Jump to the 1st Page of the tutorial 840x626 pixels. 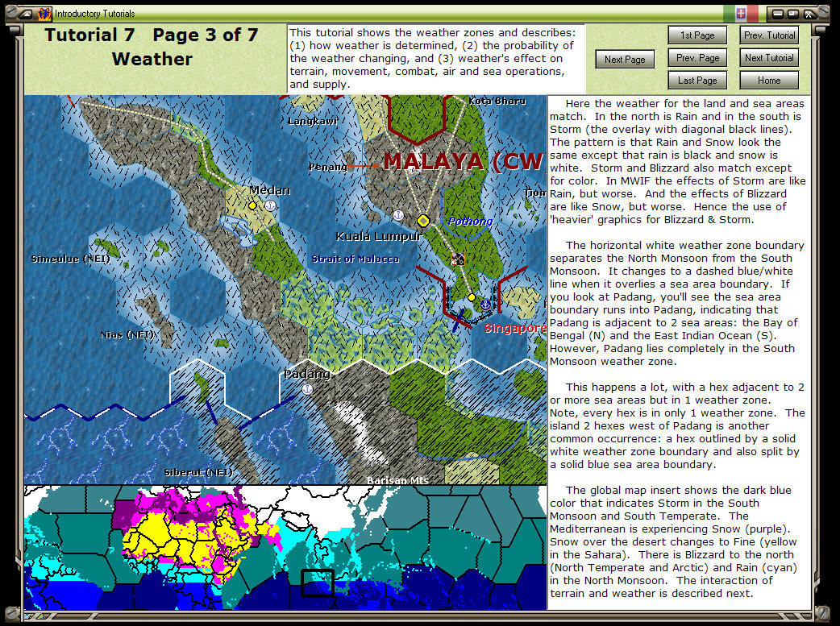tap(697, 35)
